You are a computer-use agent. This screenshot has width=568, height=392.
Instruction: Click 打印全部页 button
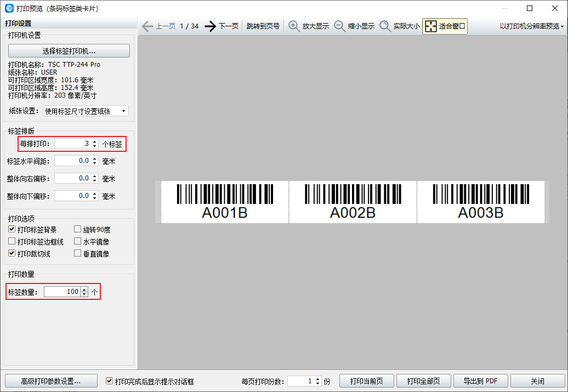tap(423, 381)
